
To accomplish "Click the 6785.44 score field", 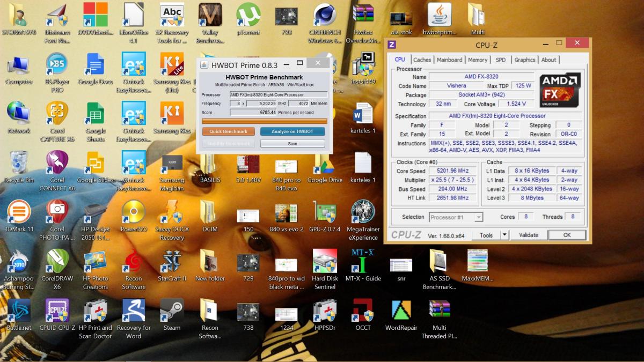I will [x=253, y=113].
